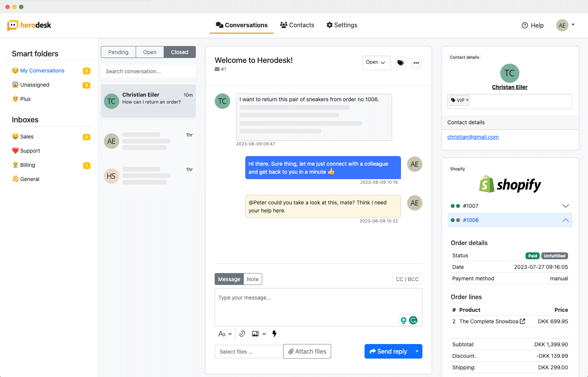
Task: Click Send reply button
Action: [x=388, y=351]
